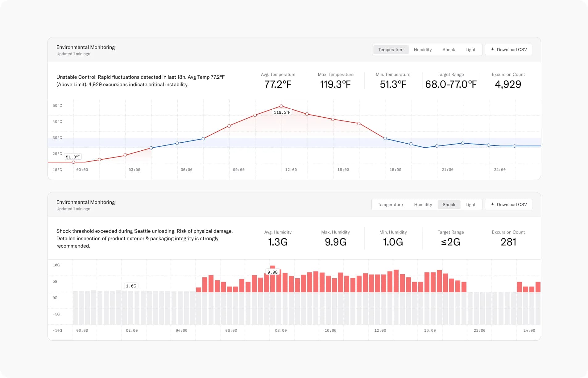Click the 51.3°F label on the line chart
Viewport: 588px width, 378px height.
[x=73, y=157]
